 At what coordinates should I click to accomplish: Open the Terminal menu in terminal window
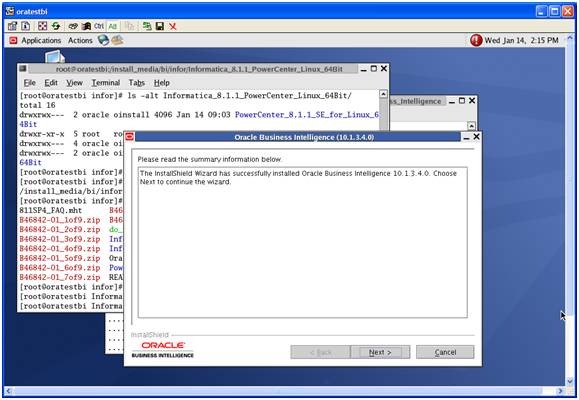point(106,83)
